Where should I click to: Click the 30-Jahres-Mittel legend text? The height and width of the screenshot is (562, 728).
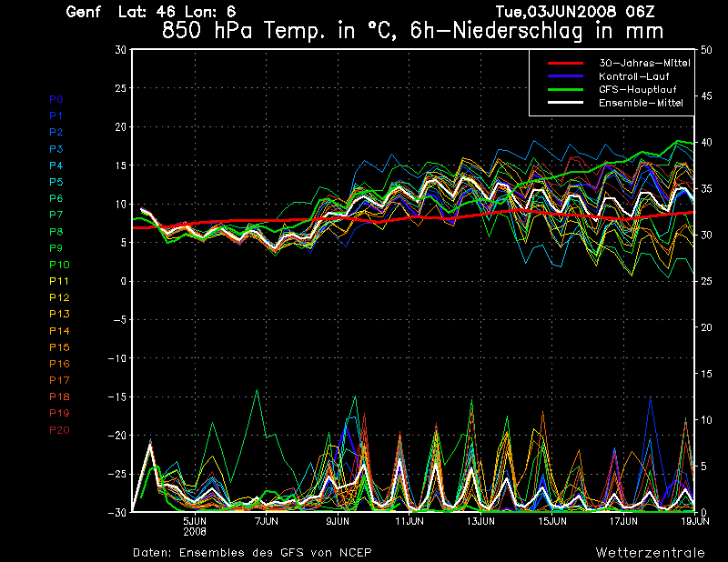point(644,63)
